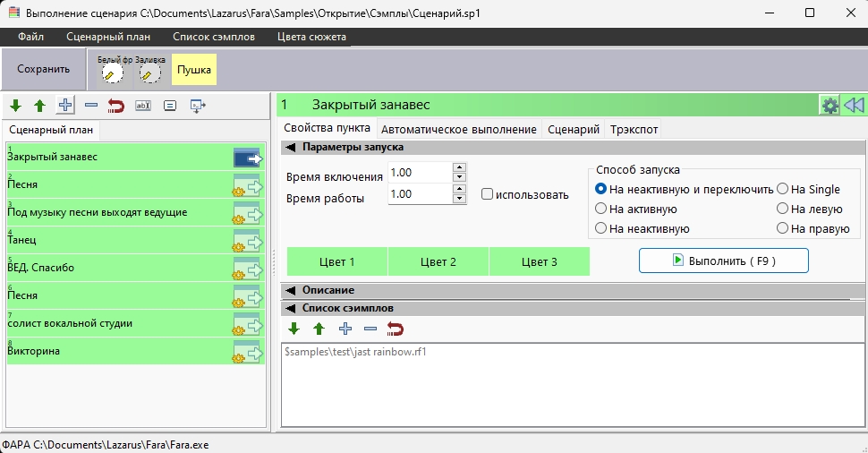Click the Сценарный план tab above list

[x=51, y=130]
